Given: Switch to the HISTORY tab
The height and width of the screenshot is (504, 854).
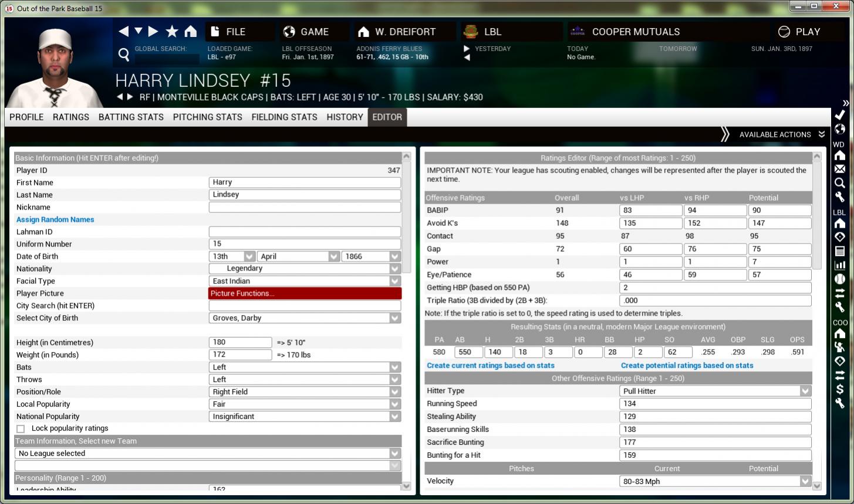Looking at the screenshot, I should tap(345, 117).
